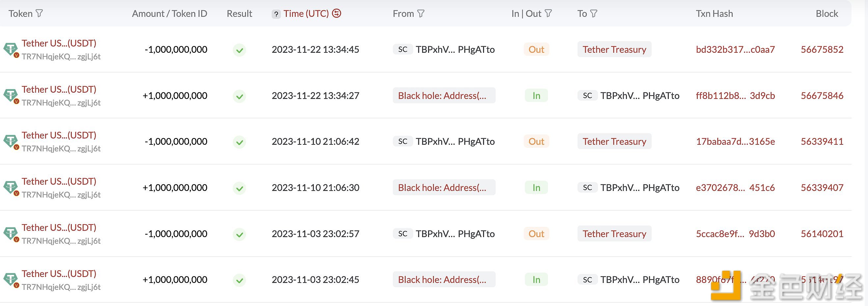
Task: Click the green checkmark in 23:02:57 row
Action: (239, 234)
